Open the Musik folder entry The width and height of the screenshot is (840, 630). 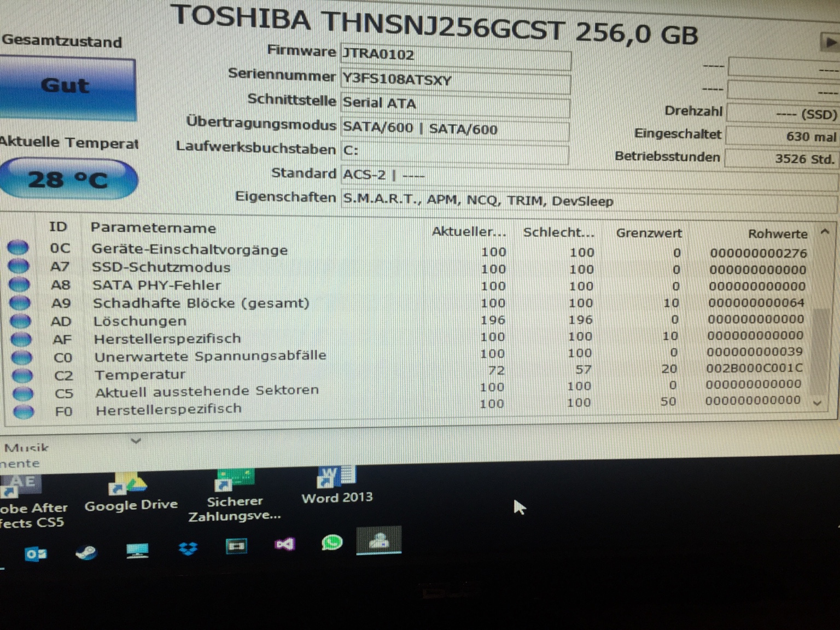pyautogui.click(x=26, y=448)
